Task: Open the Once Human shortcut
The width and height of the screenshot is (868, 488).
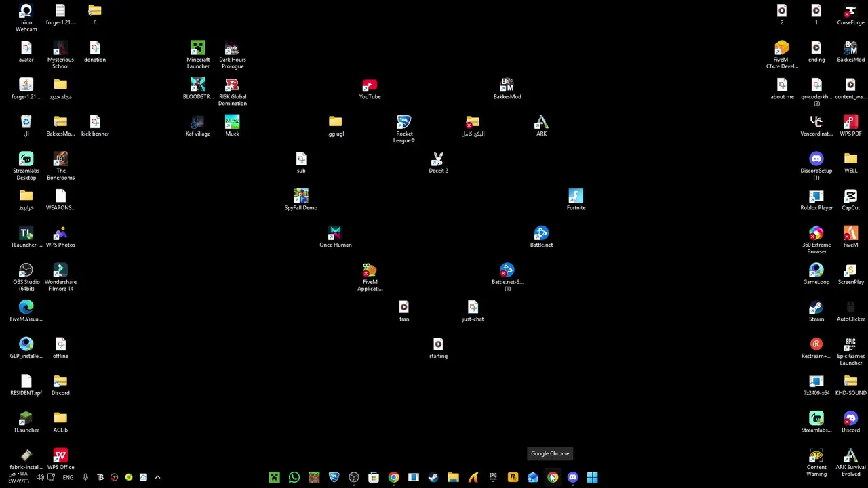Action: point(336,237)
